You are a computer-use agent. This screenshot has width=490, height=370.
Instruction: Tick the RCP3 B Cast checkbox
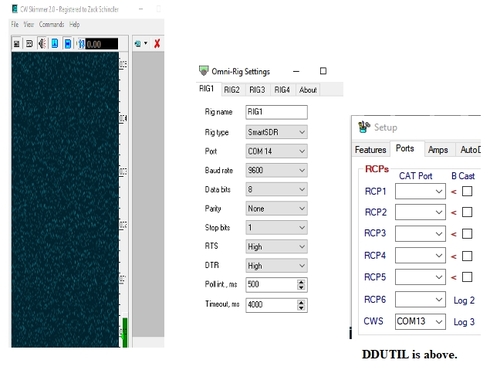tap(467, 234)
